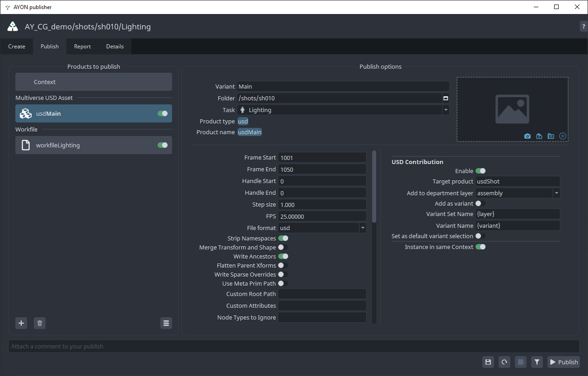The image size is (588, 376).
Task: Click the Product type value "usd"
Action: (243, 121)
